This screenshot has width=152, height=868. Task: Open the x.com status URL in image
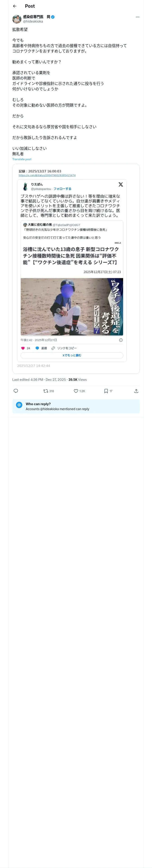[47, 176]
